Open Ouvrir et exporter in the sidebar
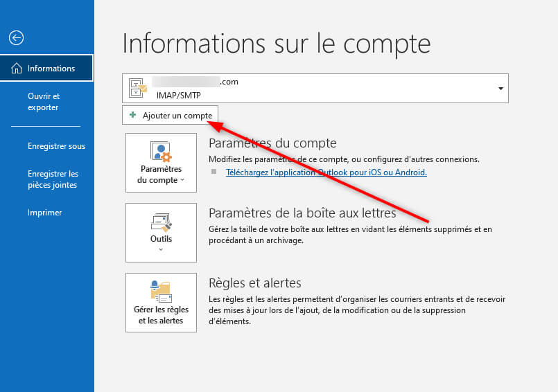558x392 pixels. coord(44,102)
